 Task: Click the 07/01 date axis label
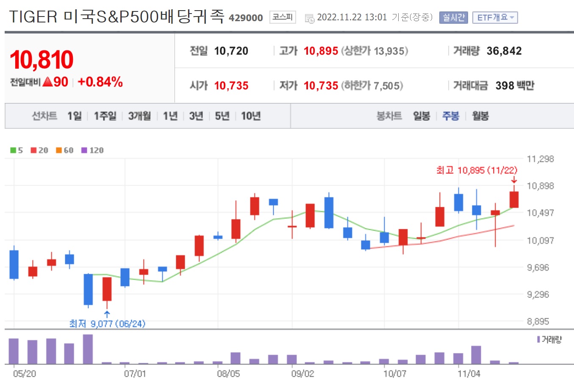tap(135, 374)
